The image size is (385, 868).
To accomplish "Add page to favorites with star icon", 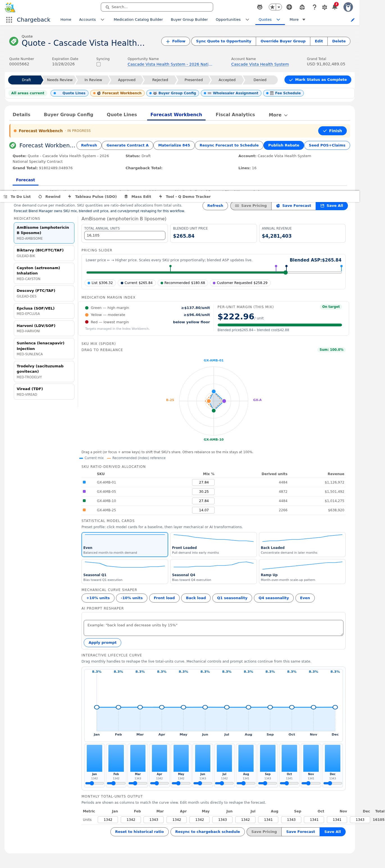I will point(272,7).
